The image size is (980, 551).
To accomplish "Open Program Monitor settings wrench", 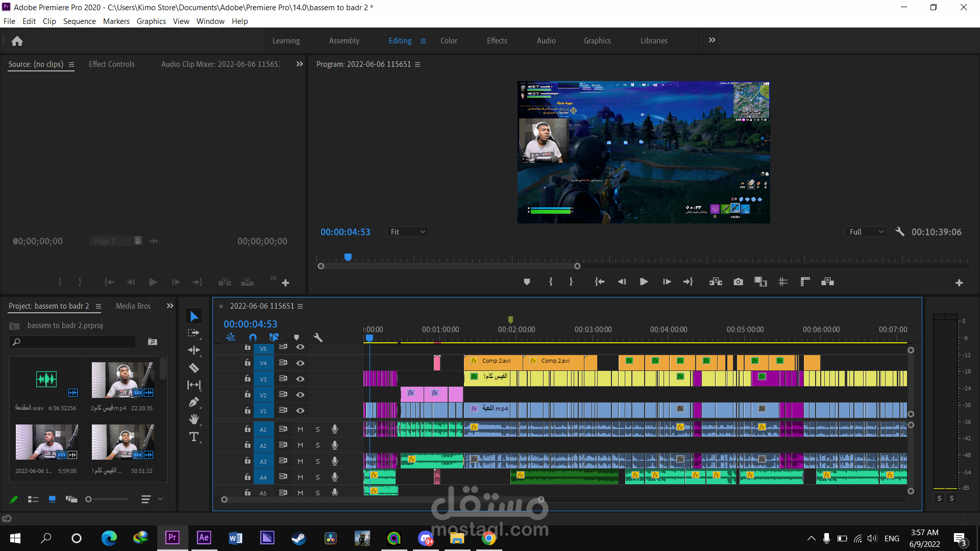I will [x=900, y=232].
